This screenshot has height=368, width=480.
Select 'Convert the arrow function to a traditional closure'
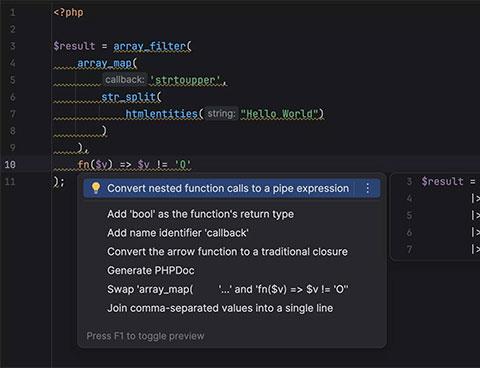pos(227,252)
